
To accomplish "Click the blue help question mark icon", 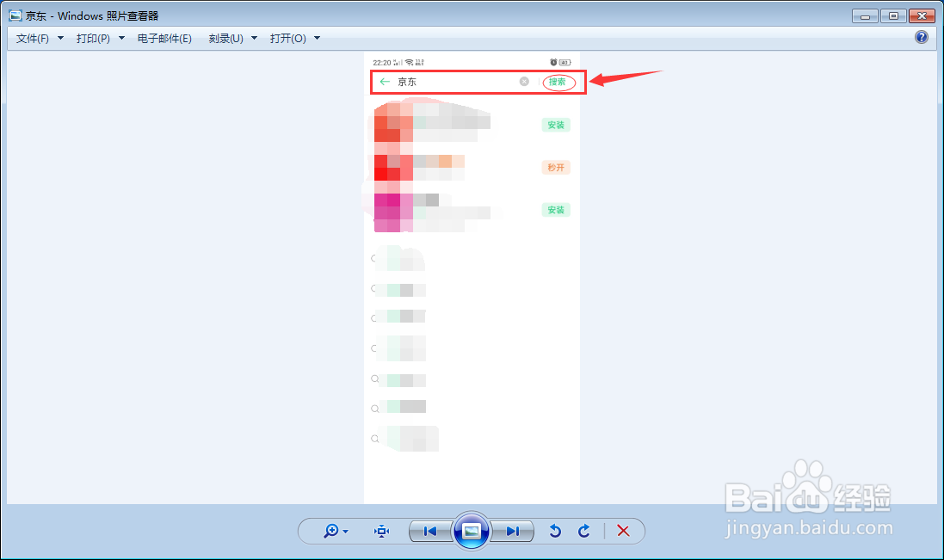I will 921,37.
